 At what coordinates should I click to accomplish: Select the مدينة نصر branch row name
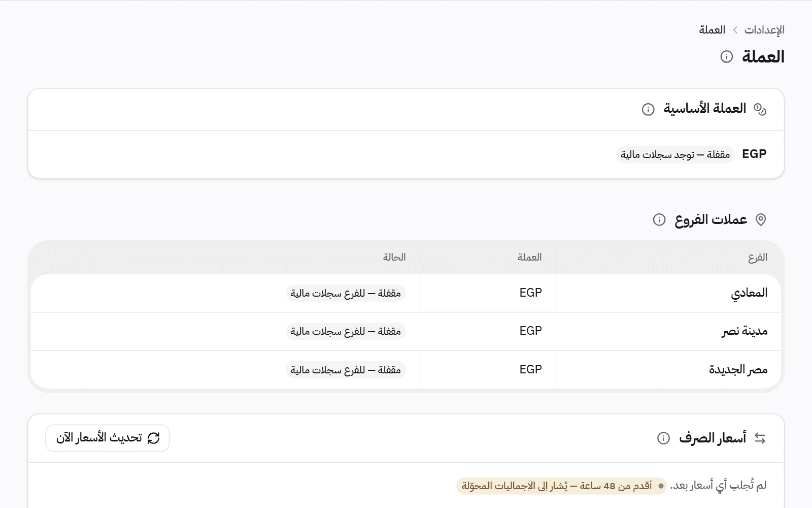coord(745,331)
